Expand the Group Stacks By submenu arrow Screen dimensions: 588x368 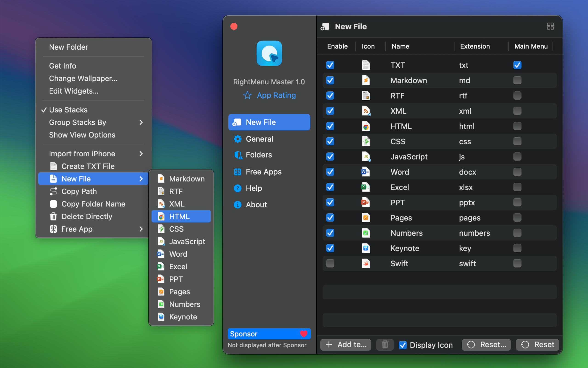click(141, 122)
